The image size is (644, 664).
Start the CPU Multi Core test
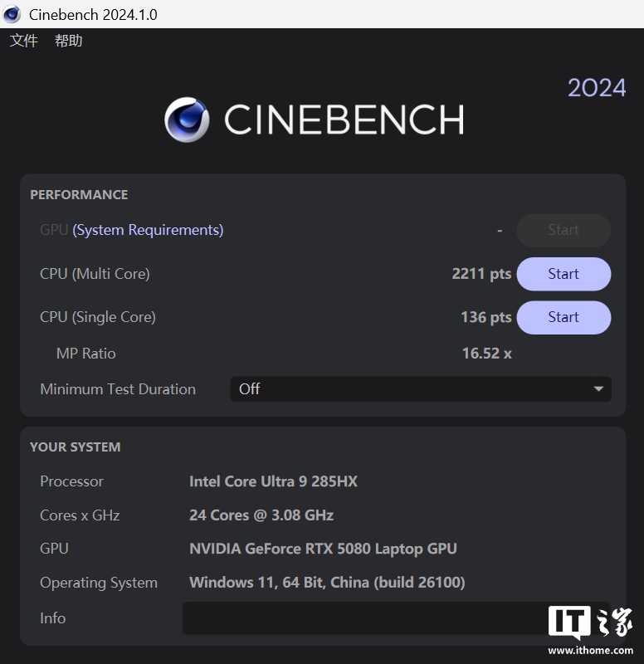563,274
